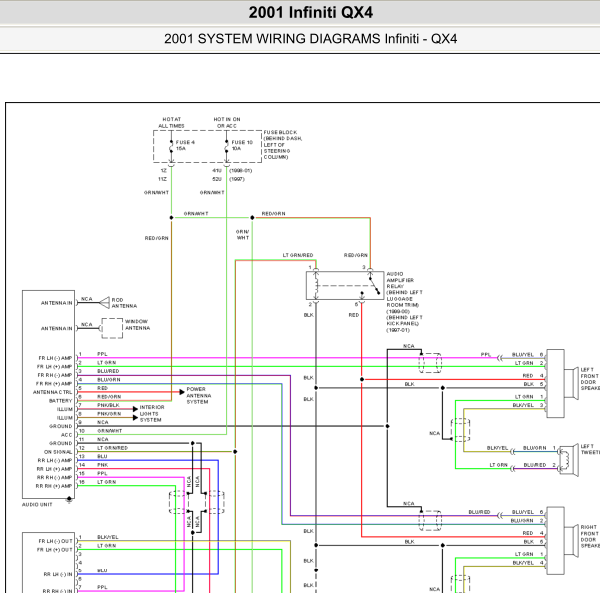Click the 'AUDIO AMPLIFIER RELAY' label
This screenshot has height=593, width=600.
(x=400, y=280)
